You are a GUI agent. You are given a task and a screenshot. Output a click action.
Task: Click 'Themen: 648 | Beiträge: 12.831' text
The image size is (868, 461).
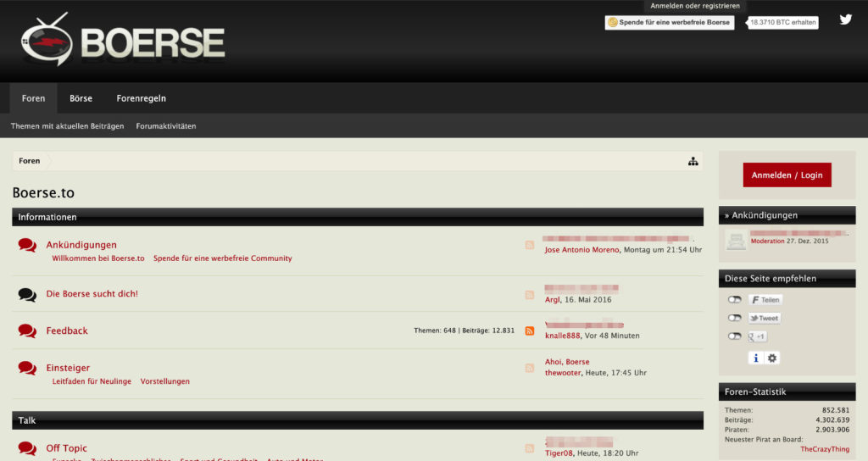tap(464, 331)
